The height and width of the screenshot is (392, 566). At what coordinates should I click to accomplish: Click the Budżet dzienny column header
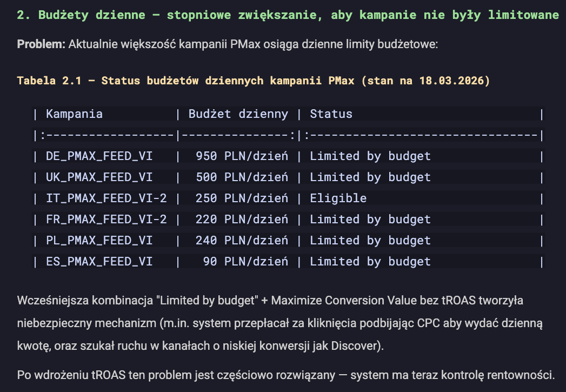click(x=237, y=114)
